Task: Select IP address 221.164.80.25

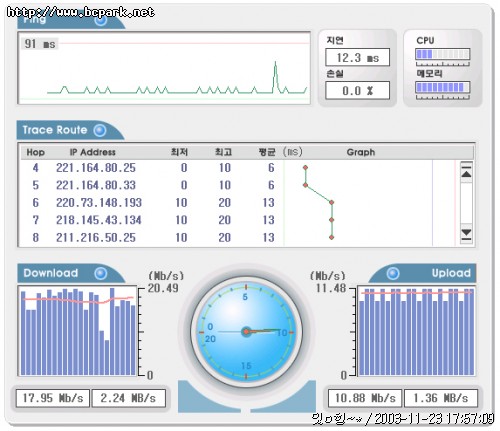Action: click(x=96, y=168)
